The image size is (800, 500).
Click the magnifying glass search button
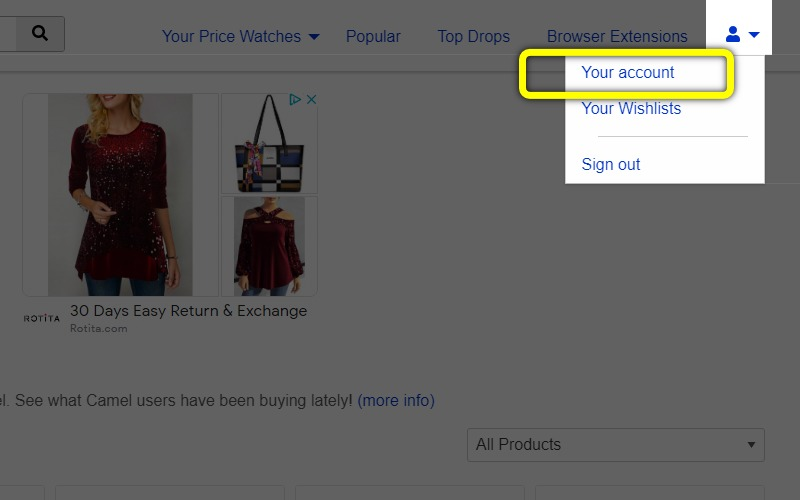[x=39, y=34]
